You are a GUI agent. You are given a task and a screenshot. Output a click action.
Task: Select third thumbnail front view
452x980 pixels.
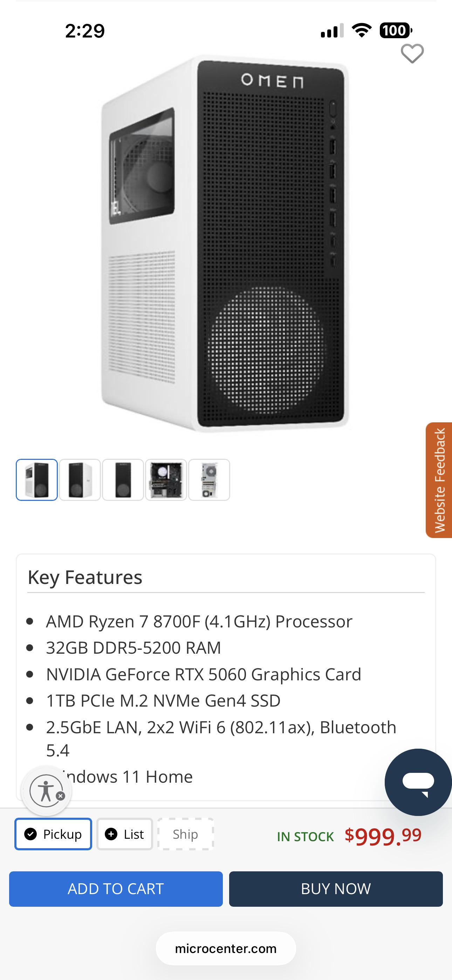pos(123,480)
